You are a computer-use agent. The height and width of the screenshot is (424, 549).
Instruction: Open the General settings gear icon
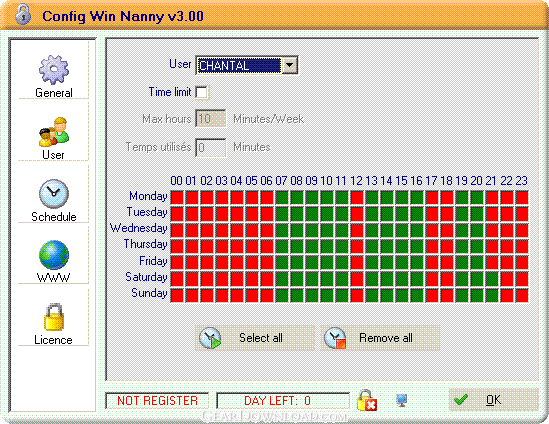[54, 70]
